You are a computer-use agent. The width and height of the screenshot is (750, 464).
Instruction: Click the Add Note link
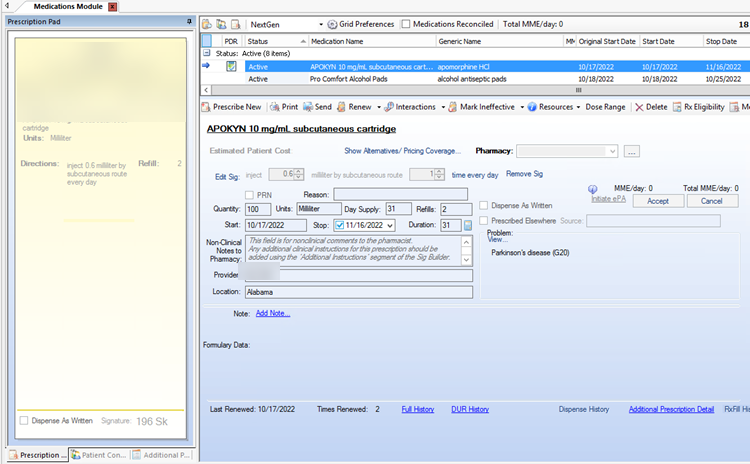click(x=273, y=313)
